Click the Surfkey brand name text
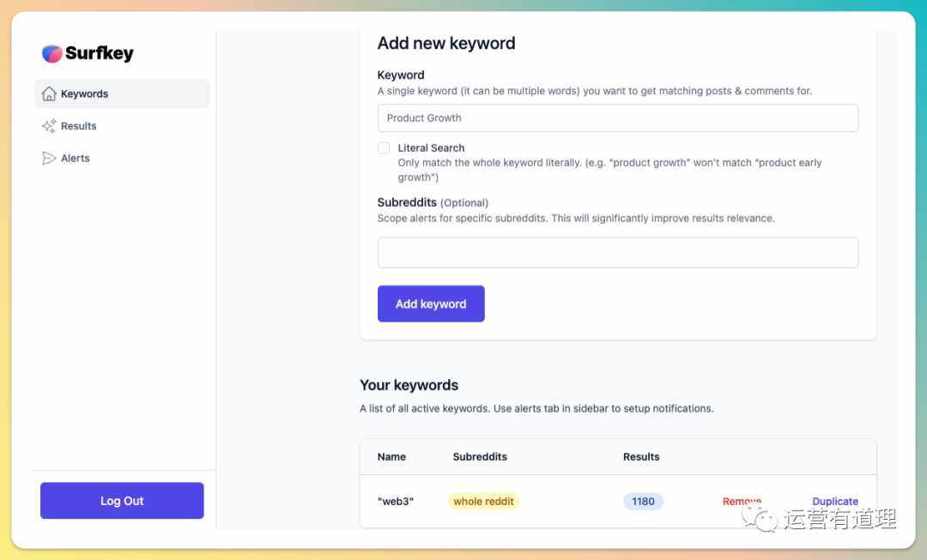This screenshot has height=560, width=927. (100, 53)
